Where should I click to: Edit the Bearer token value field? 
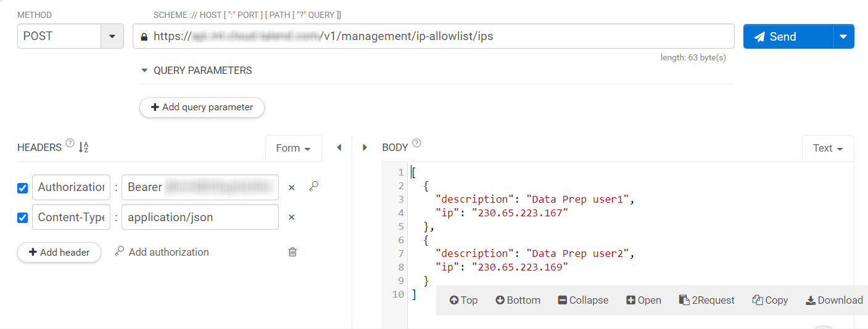coord(200,187)
